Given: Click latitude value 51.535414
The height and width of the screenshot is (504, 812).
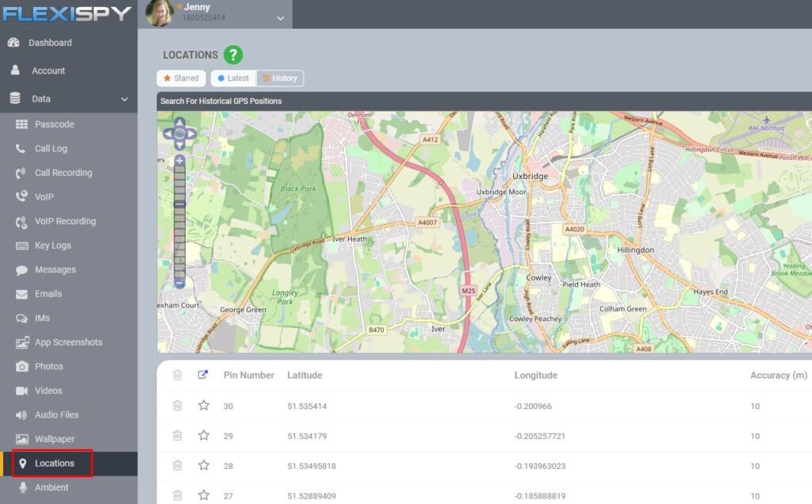Looking at the screenshot, I should [x=307, y=407].
